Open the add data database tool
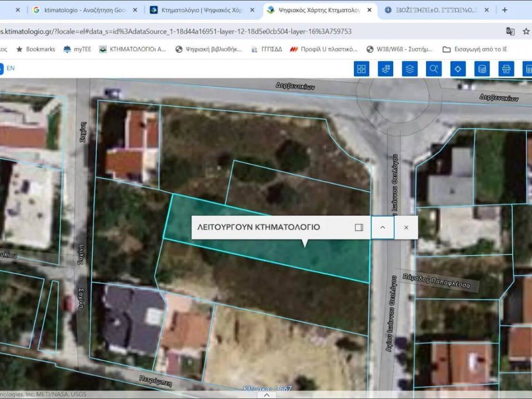 pos(482,69)
